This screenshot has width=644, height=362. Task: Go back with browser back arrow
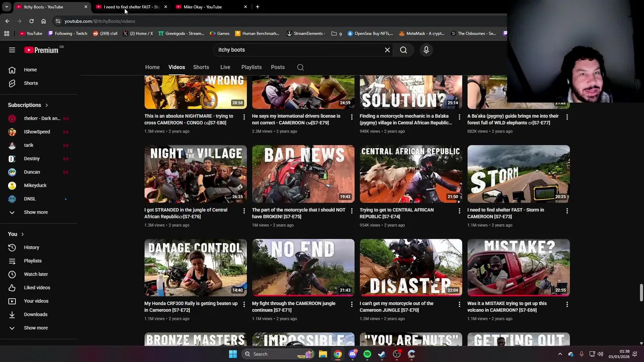tap(7, 21)
